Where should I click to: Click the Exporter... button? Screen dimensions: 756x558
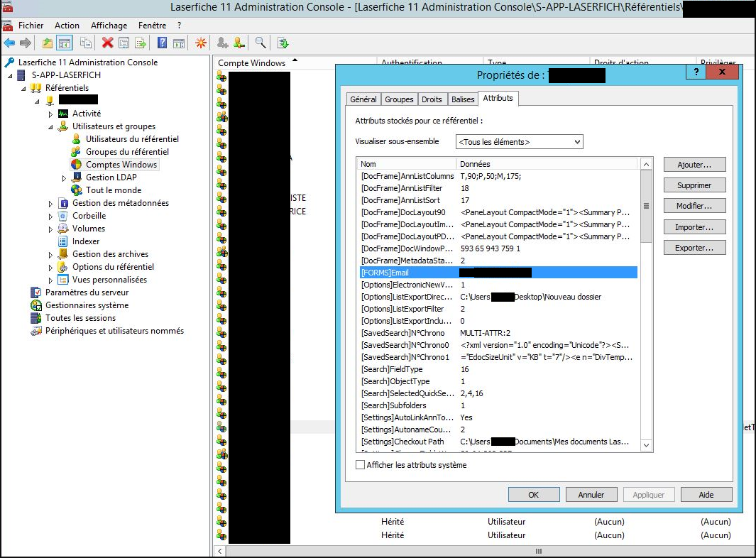tap(694, 248)
